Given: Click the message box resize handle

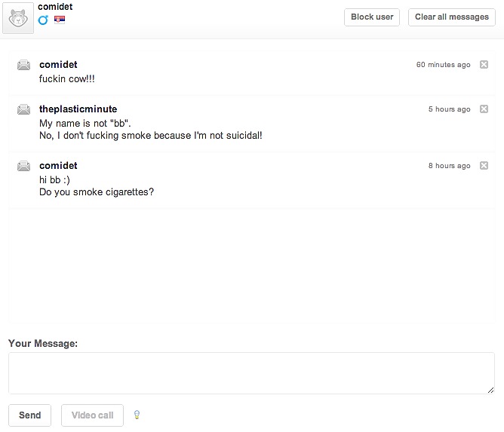Looking at the screenshot, I should [x=490, y=389].
